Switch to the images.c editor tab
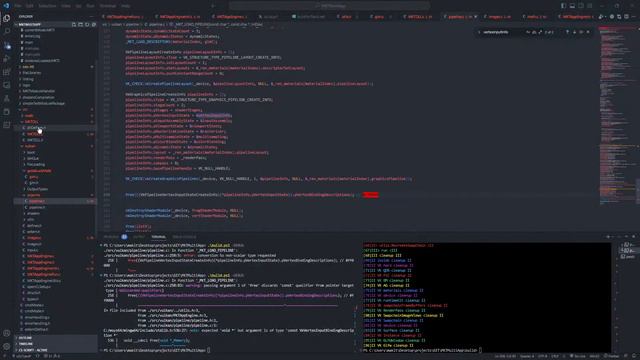Viewport: 640px width, 360px height. [500, 17]
